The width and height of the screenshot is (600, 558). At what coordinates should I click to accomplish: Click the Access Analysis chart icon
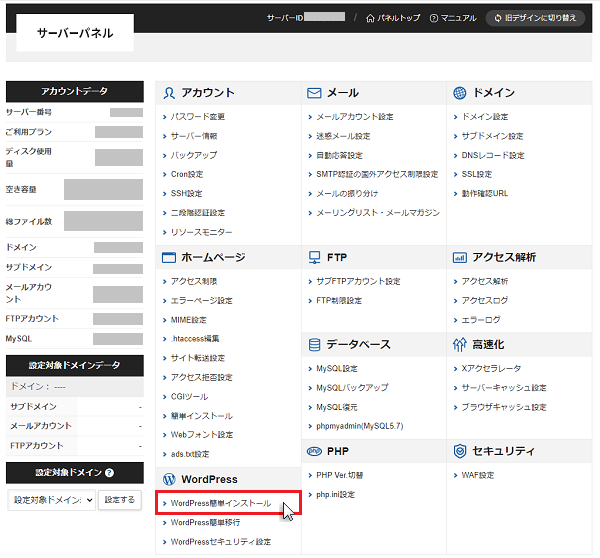[x=459, y=257]
